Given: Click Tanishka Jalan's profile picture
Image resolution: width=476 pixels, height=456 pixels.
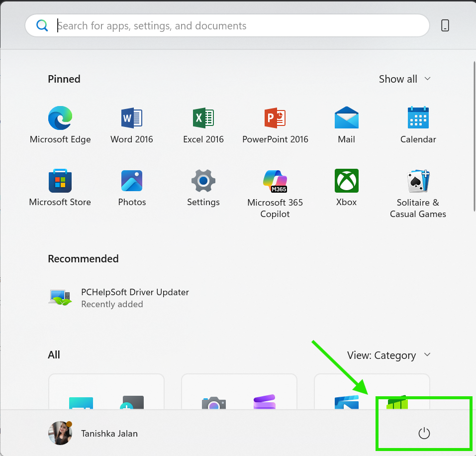Looking at the screenshot, I should 60,433.
